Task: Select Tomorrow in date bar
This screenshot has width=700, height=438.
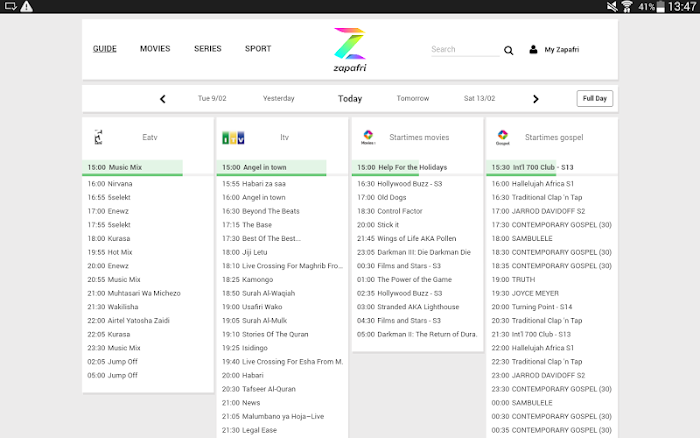Action: tap(412, 98)
